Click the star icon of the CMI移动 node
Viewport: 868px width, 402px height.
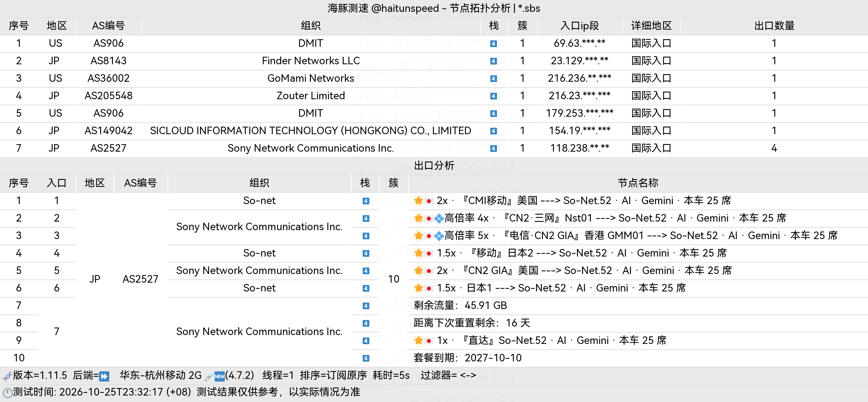pos(418,201)
